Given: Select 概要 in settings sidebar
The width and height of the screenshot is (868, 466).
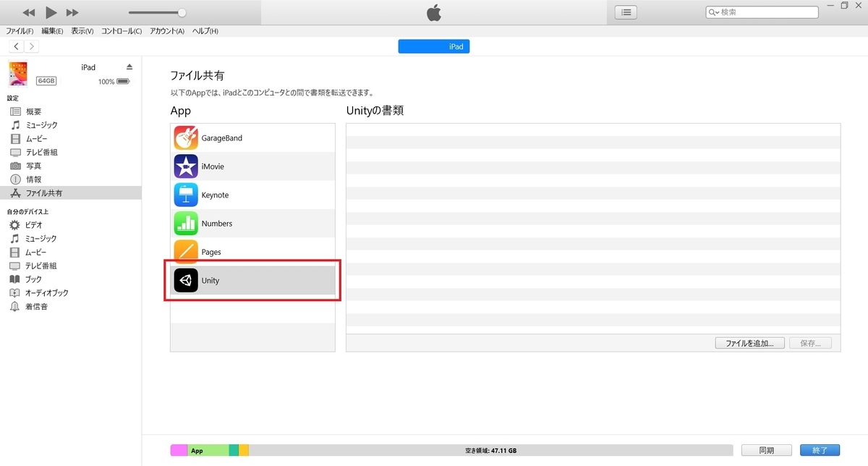Looking at the screenshot, I should click(x=34, y=111).
